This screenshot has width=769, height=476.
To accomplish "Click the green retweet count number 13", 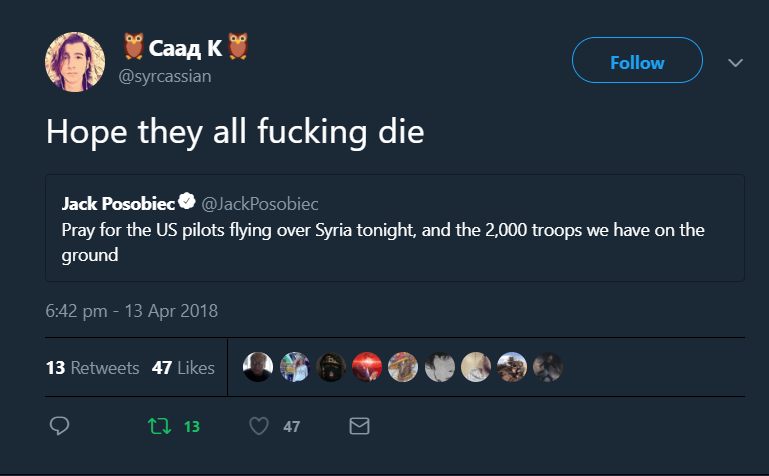I will pos(191,427).
